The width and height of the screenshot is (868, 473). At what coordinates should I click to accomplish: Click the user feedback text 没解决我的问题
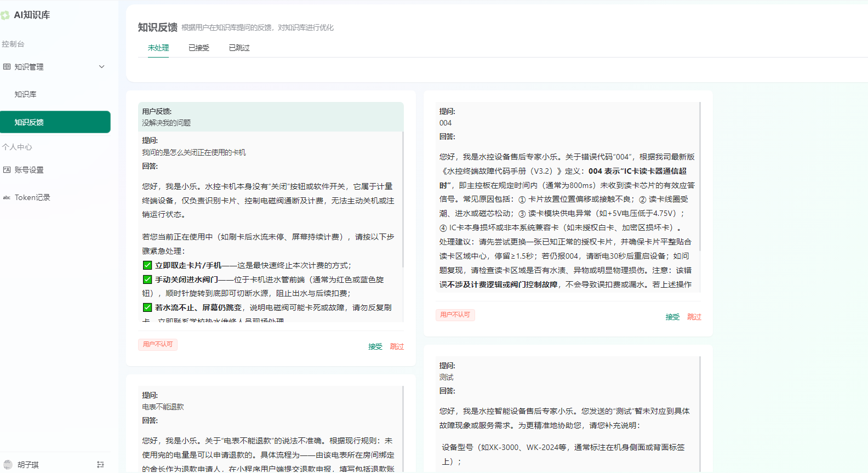166,123
